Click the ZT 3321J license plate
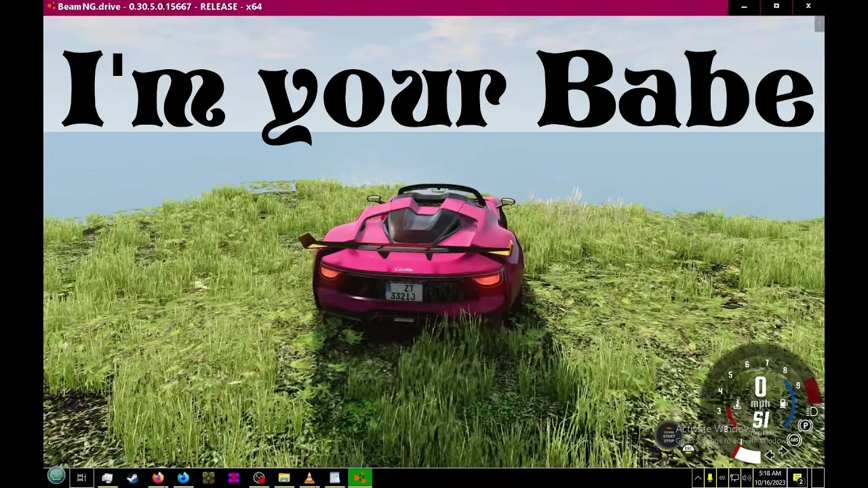This screenshot has height=488, width=868. 404,292
